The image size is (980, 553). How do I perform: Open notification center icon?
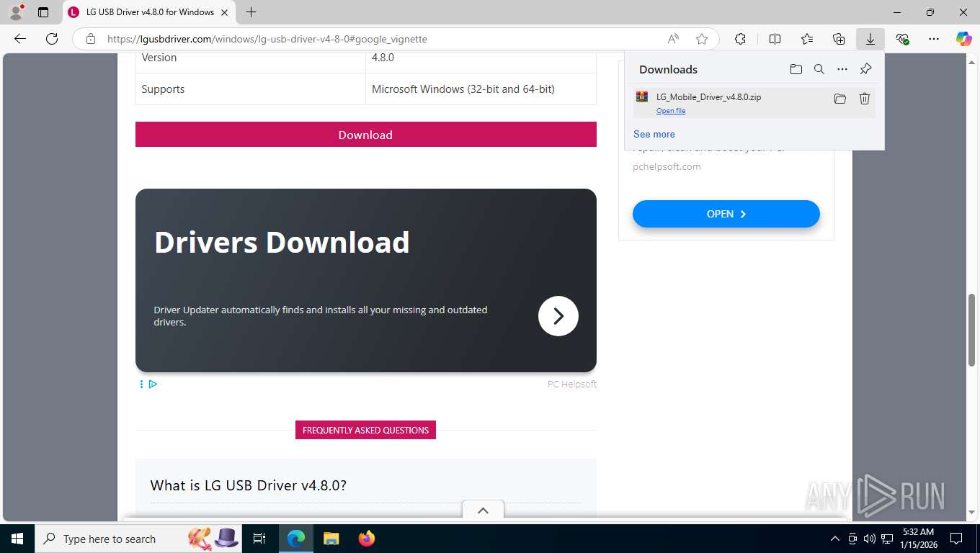[x=956, y=539]
